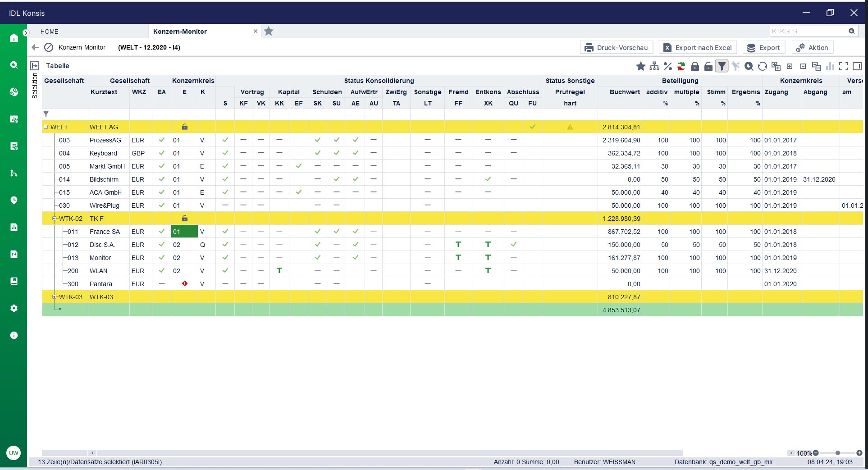Click the red-green refresh arrows icon

tap(681, 66)
